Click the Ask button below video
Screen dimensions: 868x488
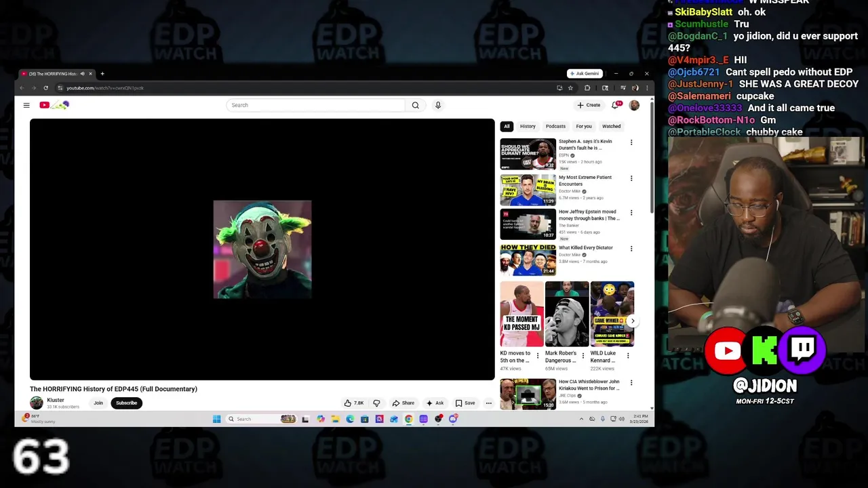[x=435, y=403]
